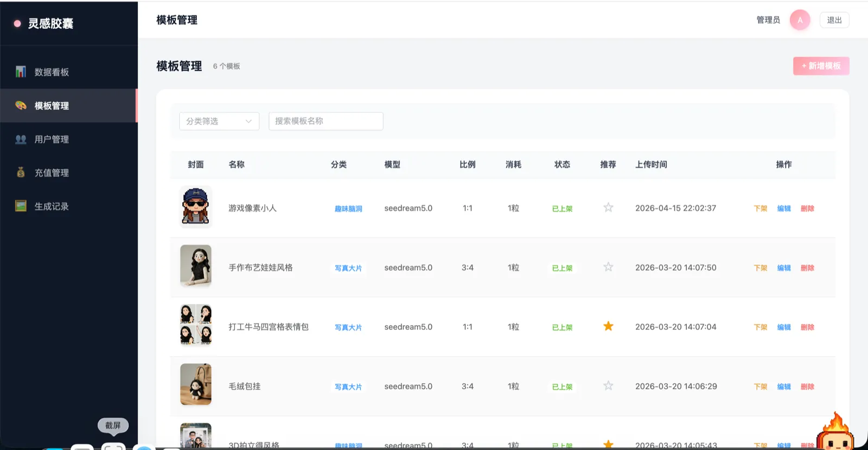This screenshot has width=868, height=450.
Task: Click 下架 for 毛绒包挂
Action: click(761, 387)
